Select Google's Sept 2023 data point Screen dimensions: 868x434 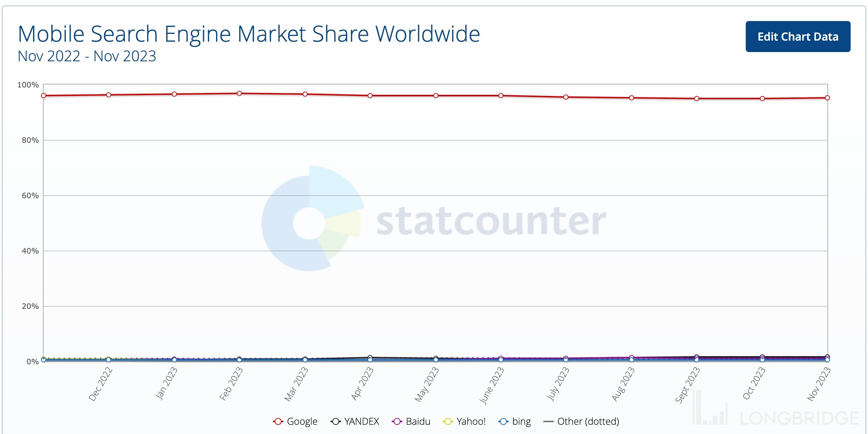(697, 99)
